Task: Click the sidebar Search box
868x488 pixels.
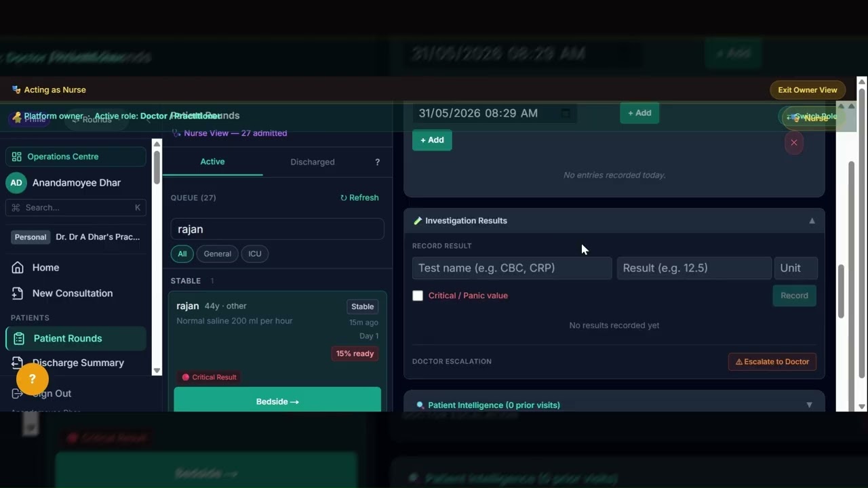Action: click(x=76, y=208)
